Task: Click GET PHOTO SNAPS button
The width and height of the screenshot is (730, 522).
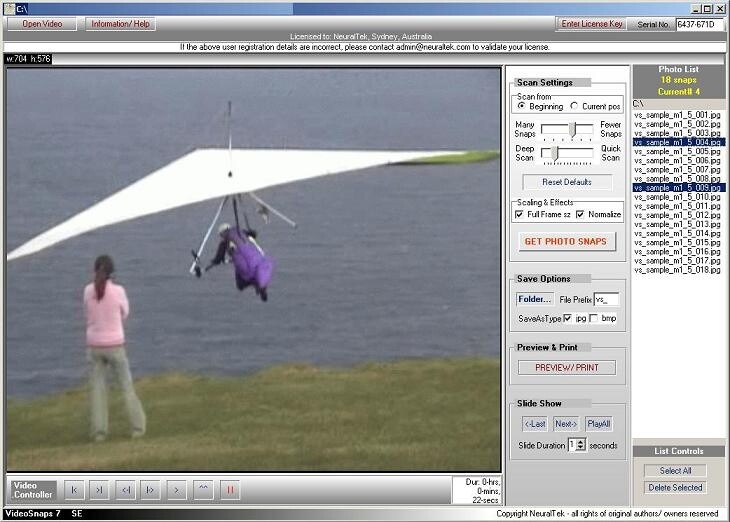Action: 566,241
